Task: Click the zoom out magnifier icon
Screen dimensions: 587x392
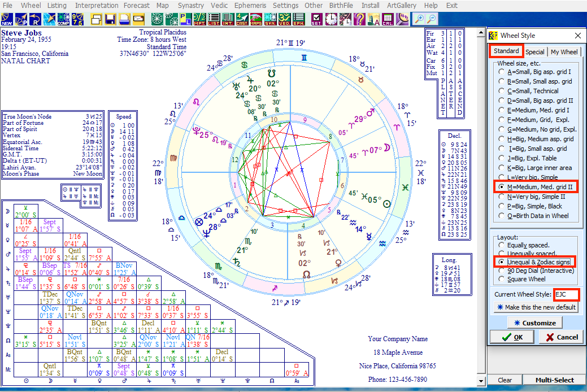Action: pos(432,19)
